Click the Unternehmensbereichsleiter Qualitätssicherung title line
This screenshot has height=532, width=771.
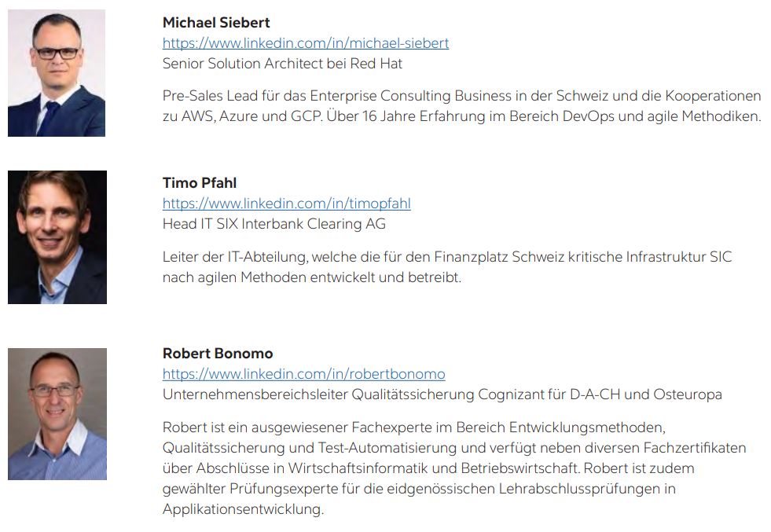tap(442, 394)
